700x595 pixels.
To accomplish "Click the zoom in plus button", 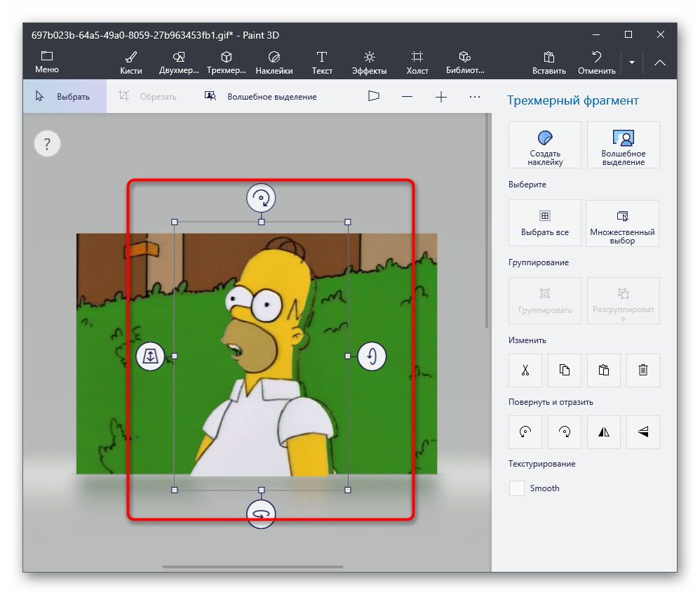I will click(441, 96).
